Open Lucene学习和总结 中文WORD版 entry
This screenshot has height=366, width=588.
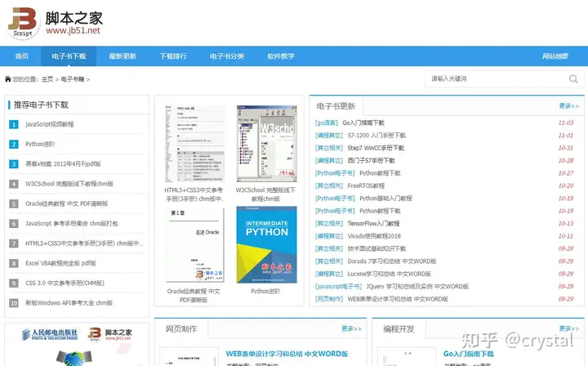pos(390,274)
